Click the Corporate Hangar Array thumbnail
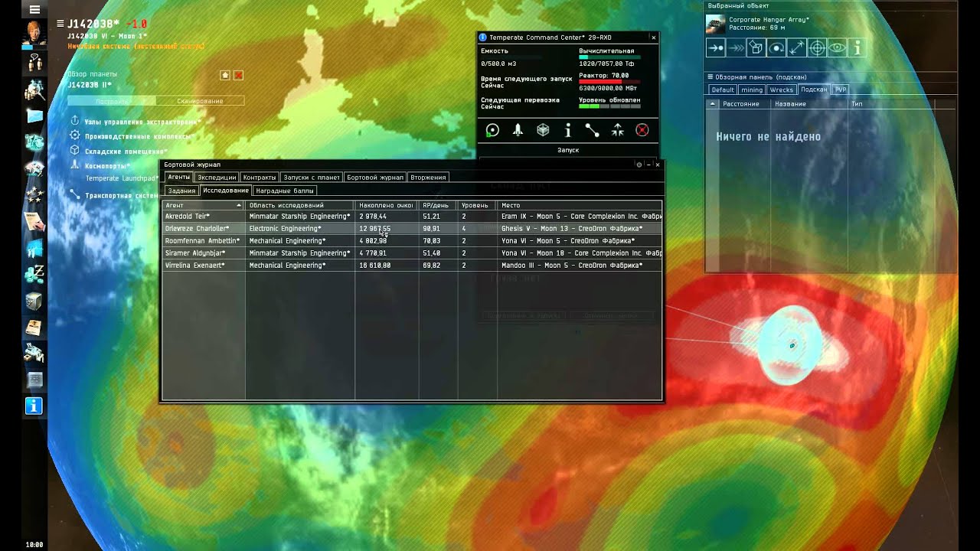 click(x=716, y=24)
